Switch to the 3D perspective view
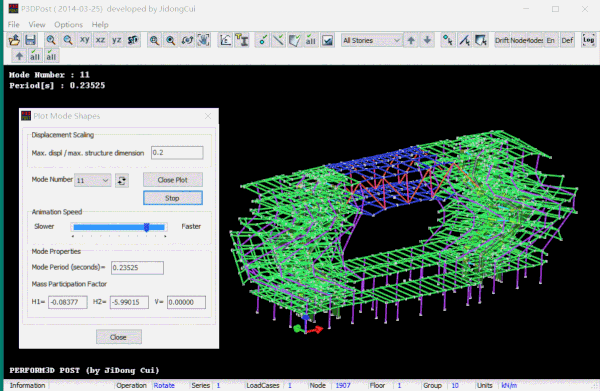Image resolution: width=600 pixels, height=391 pixels. (133, 40)
